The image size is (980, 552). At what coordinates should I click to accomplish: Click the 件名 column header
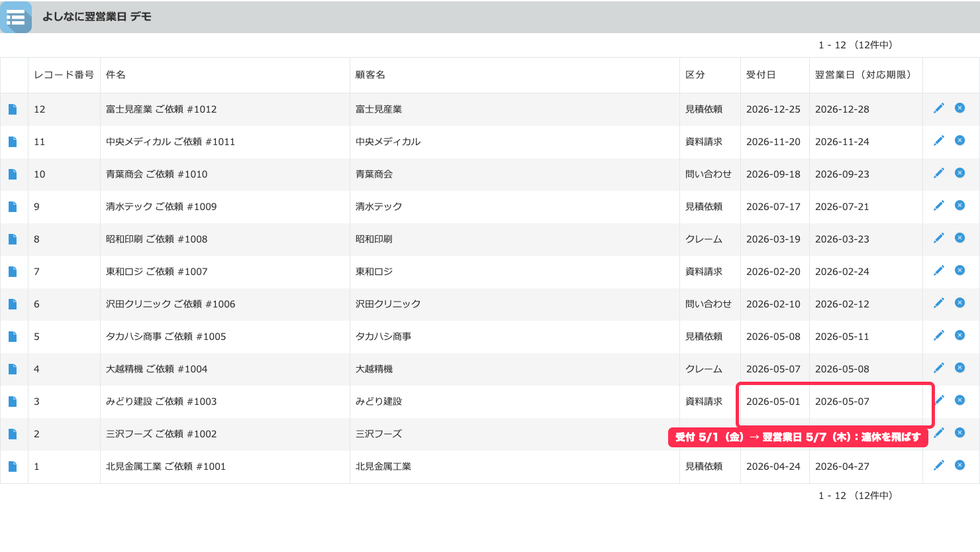click(116, 75)
